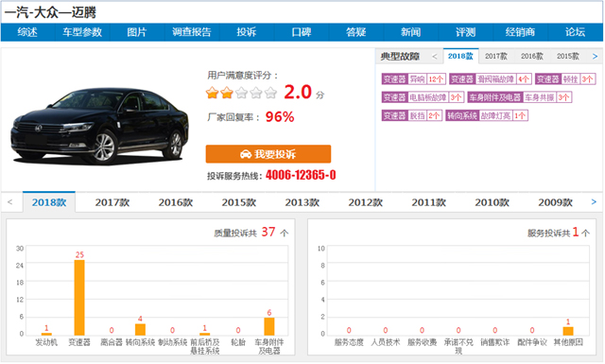Click the first gold rating star
Image resolution: width=605 pixels, height=364 pixels.
(x=212, y=93)
